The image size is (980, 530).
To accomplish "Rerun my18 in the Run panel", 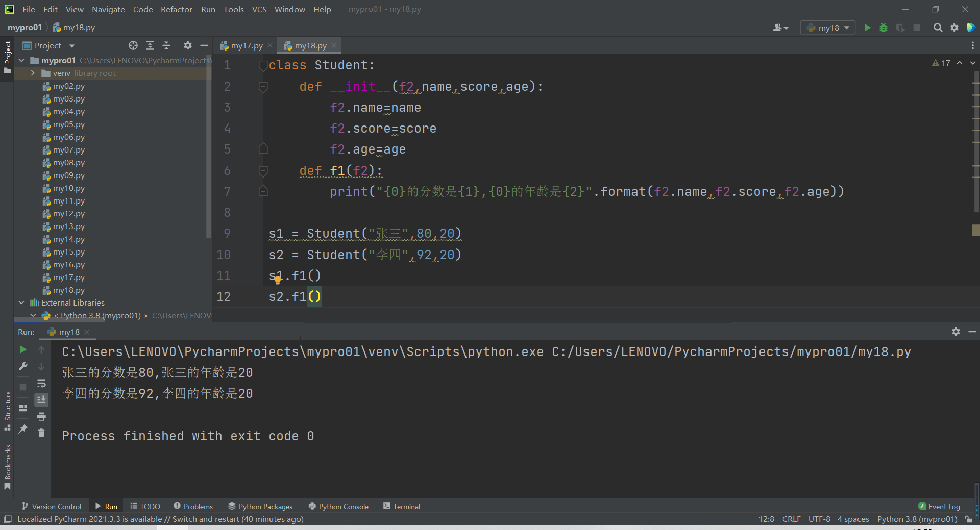I will point(23,349).
